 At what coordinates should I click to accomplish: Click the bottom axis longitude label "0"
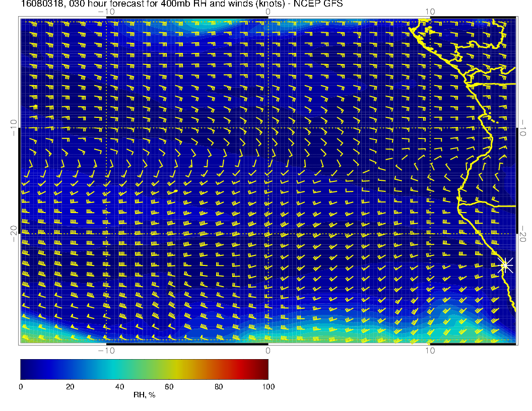click(x=268, y=351)
